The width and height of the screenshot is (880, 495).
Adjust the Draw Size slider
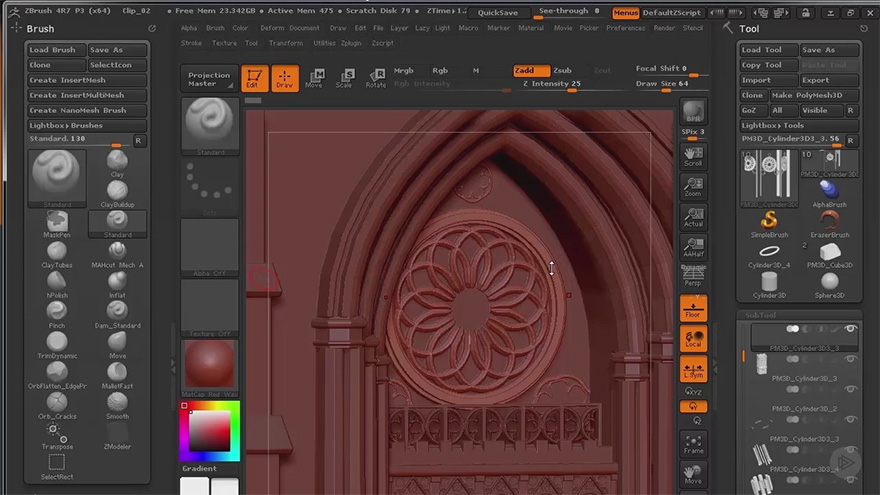[670, 85]
